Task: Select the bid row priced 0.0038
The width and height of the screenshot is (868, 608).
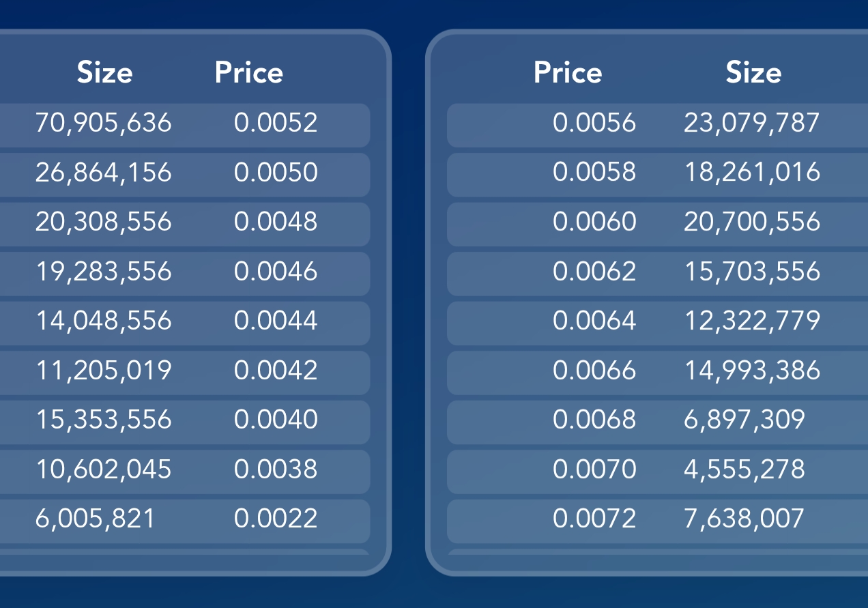Action: pos(184,472)
